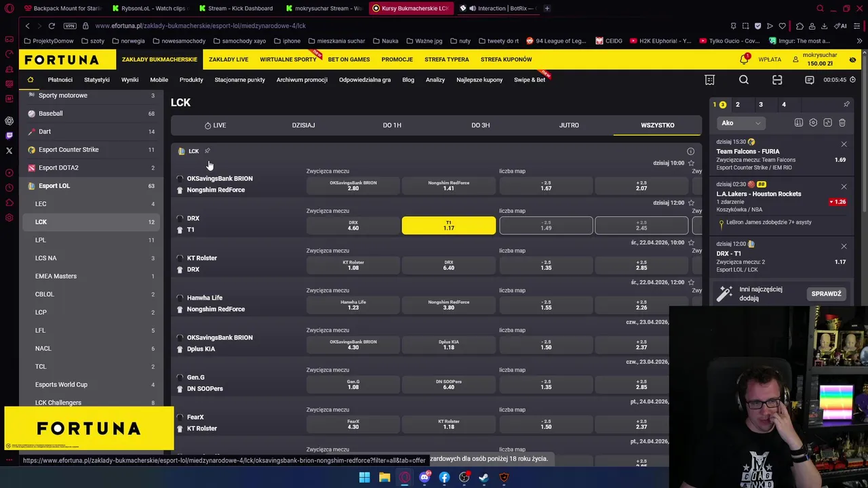Open Windows Start button on taskbar
This screenshot has width=868, height=488.
point(364,477)
